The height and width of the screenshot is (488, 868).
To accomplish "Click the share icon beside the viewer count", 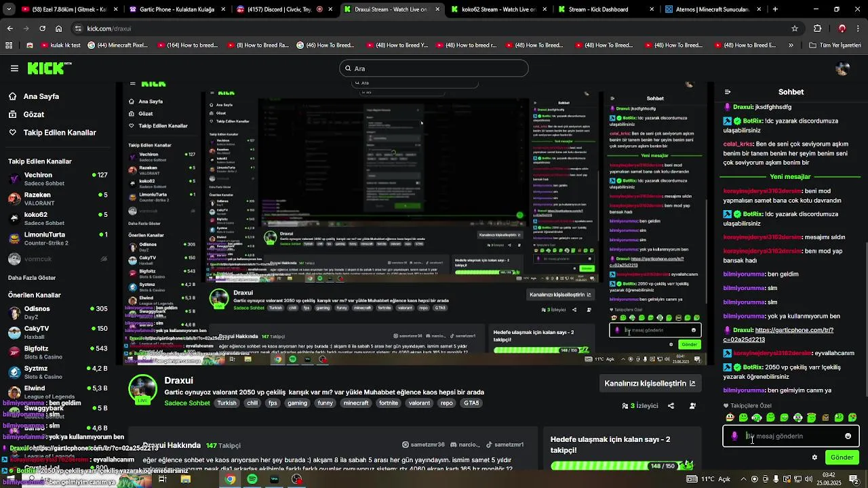I will pyautogui.click(x=671, y=406).
